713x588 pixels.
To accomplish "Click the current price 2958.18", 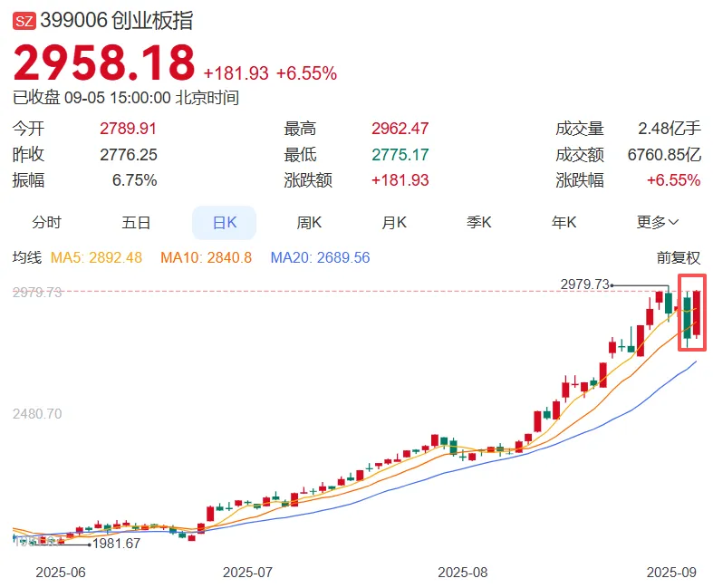I will pos(104,63).
